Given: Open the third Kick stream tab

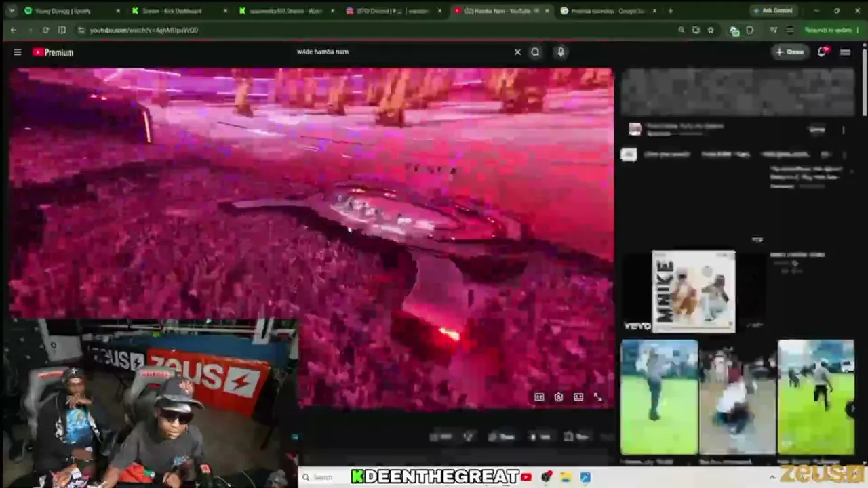Looking at the screenshot, I should point(285,11).
